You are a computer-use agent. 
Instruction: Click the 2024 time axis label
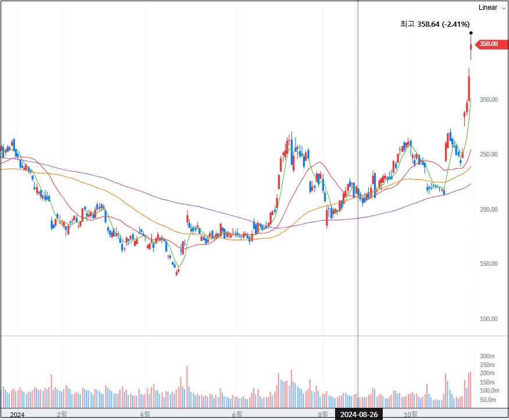[17, 415]
